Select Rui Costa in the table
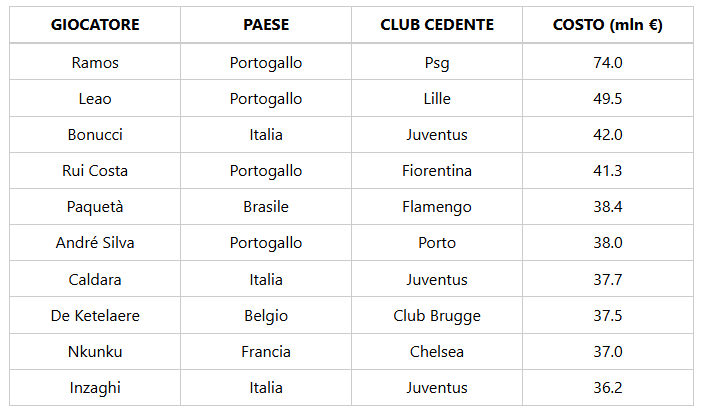 [95, 171]
